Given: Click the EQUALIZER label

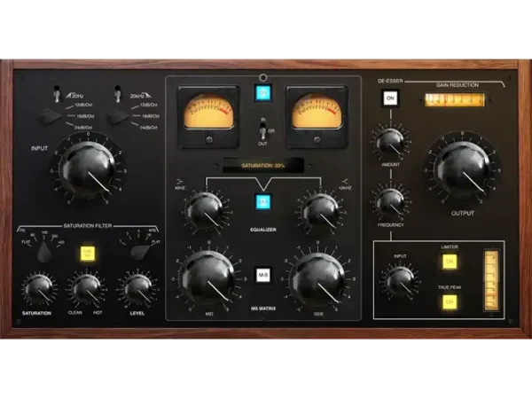Looking at the screenshot, I should coord(263,230).
